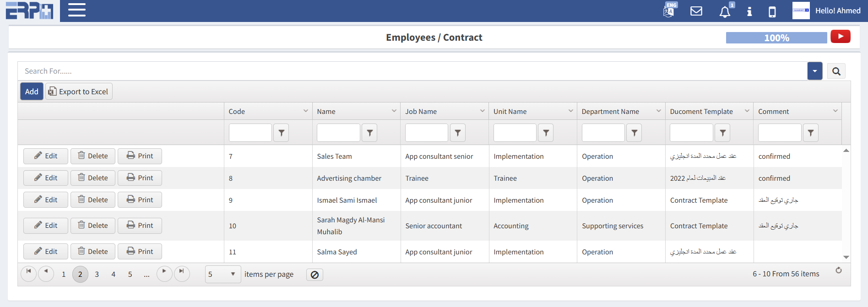Open the notifications bell
Viewport: 868px width, 307px height.
pyautogui.click(x=724, y=12)
